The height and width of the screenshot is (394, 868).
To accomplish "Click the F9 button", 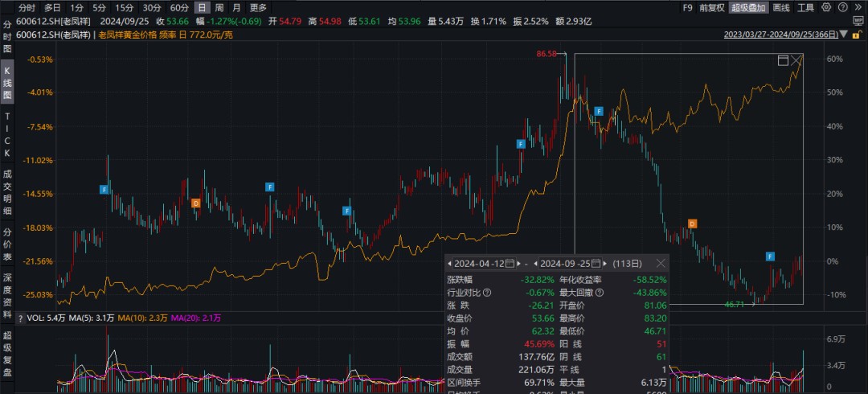I will tap(687, 7).
